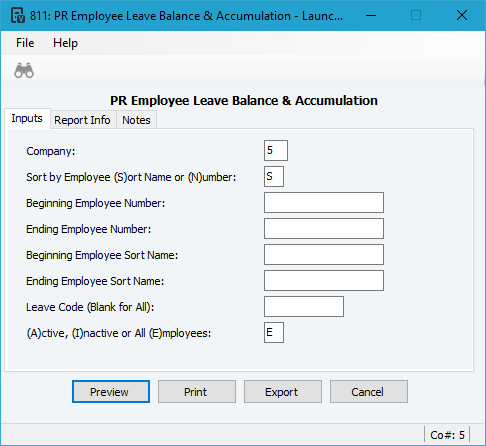Click the Co#: 5 status bar entry

click(x=447, y=435)
